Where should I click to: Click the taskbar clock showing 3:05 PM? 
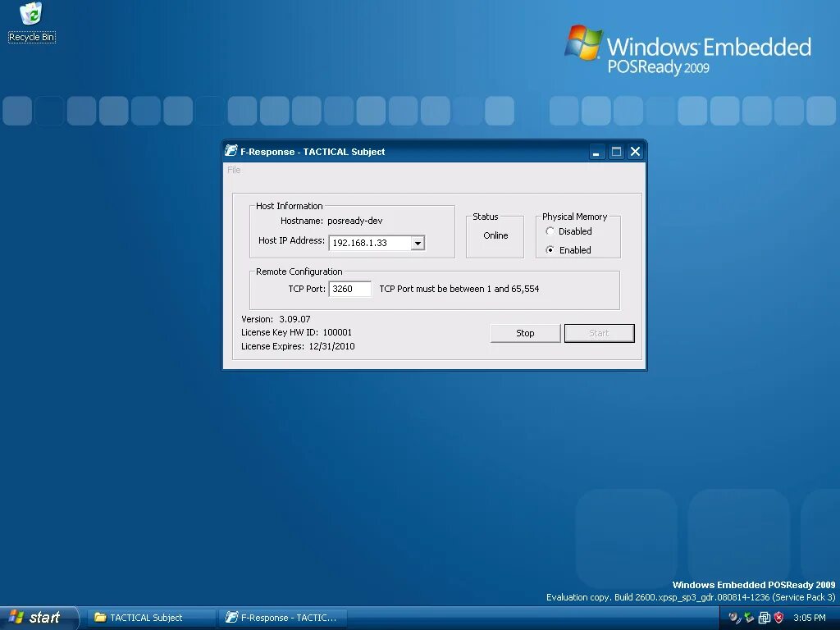pyautogui.click(x=810, y=618)
